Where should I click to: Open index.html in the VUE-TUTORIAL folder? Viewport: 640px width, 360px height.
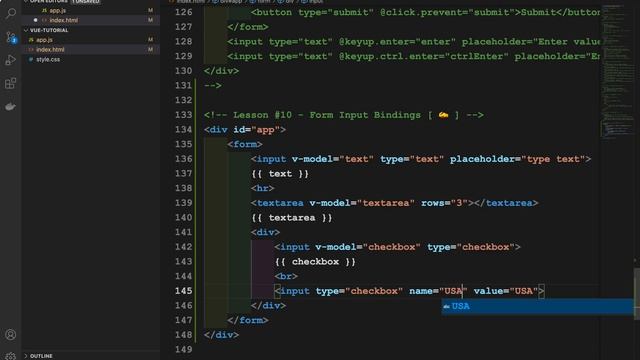[50, 49]
